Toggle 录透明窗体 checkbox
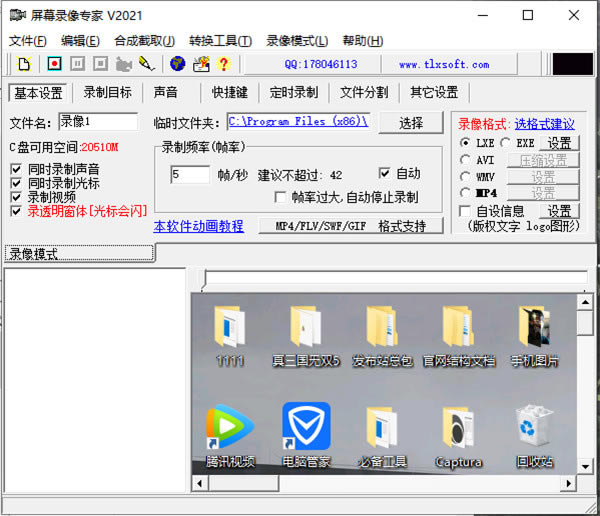 pyautogui.click(x=16, y=211)
